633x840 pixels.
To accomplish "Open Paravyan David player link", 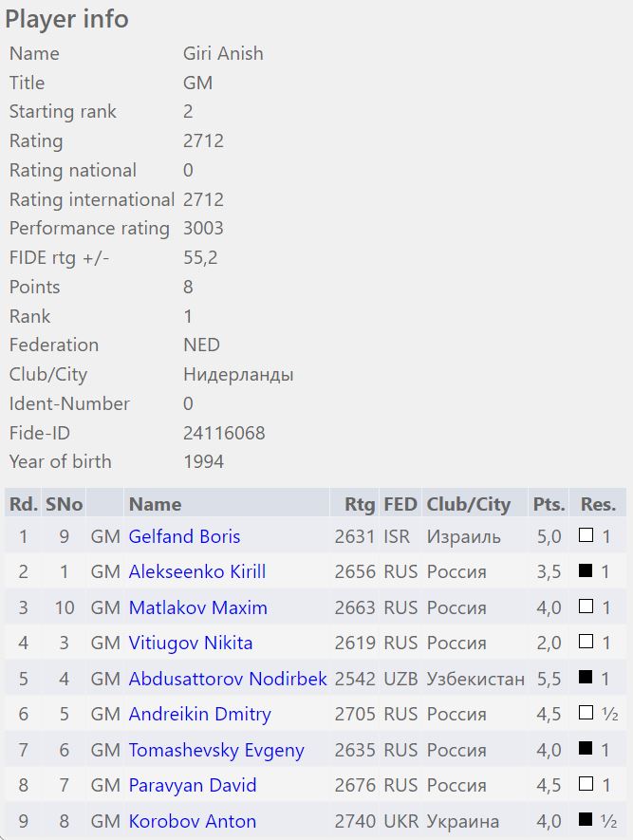I will pyautogui.click(x=193, y=785).
